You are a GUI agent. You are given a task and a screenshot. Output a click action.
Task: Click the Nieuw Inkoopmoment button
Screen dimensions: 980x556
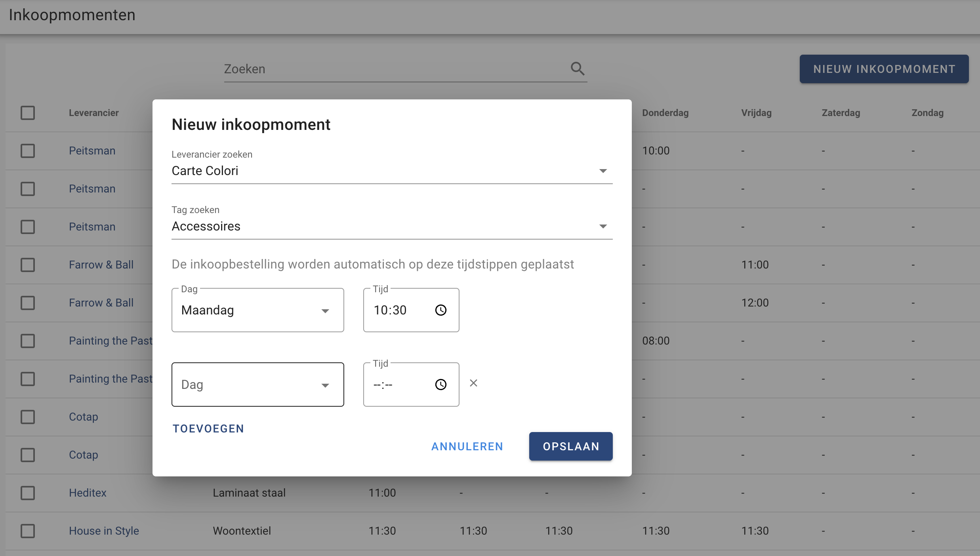pyautogui.click(x=884, y=69)
